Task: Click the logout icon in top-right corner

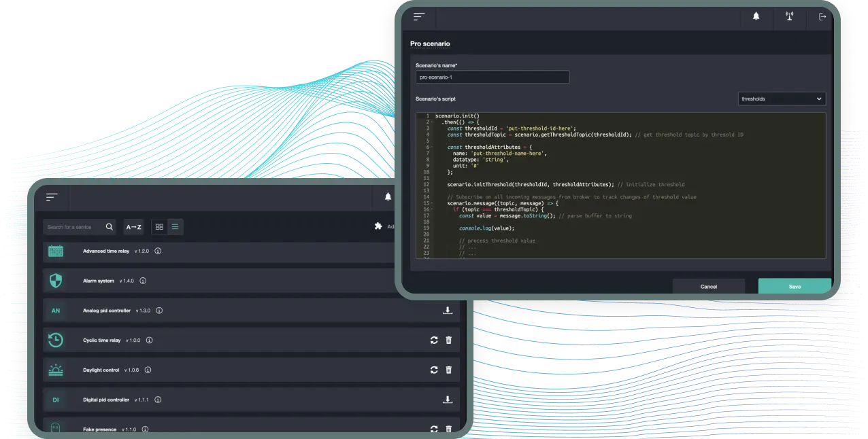Action: point(822,17)
